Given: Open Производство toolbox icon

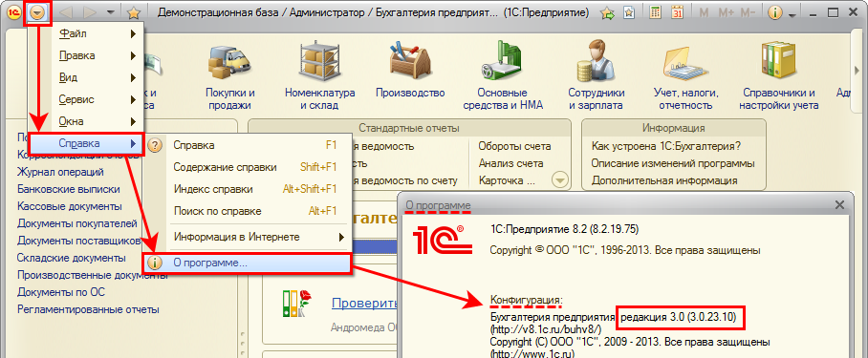Looking at the screenshot, I should click(410, 59).
